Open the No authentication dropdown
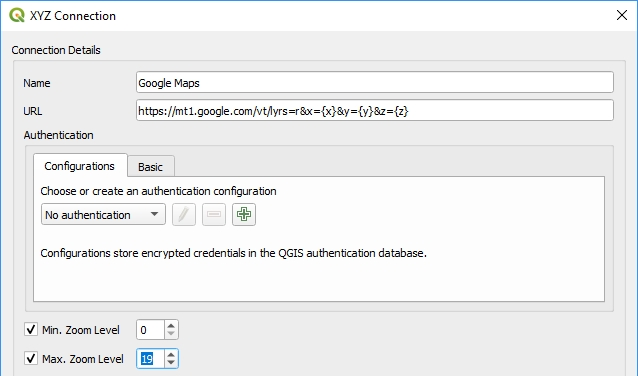638x376 pixels. pyautogui.click(x=103, y=214)
